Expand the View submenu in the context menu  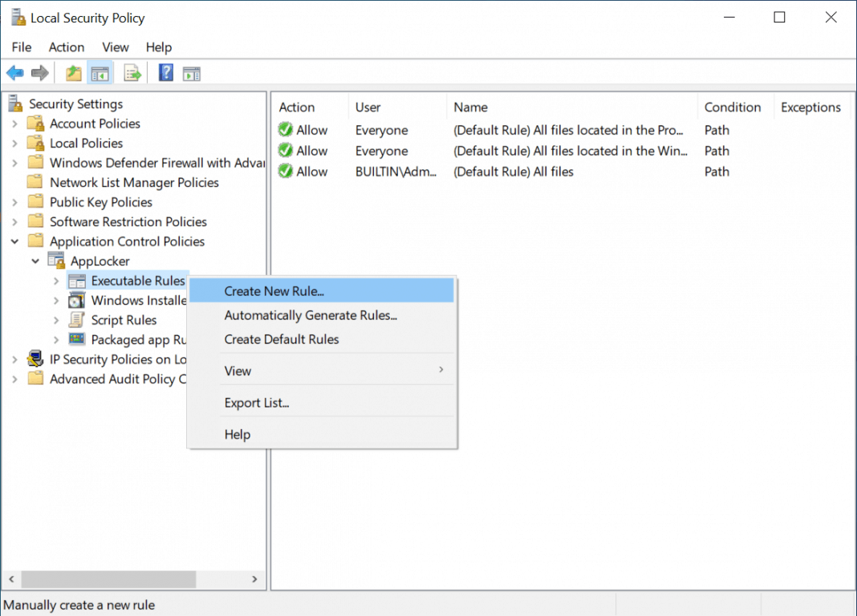point(238,371)
